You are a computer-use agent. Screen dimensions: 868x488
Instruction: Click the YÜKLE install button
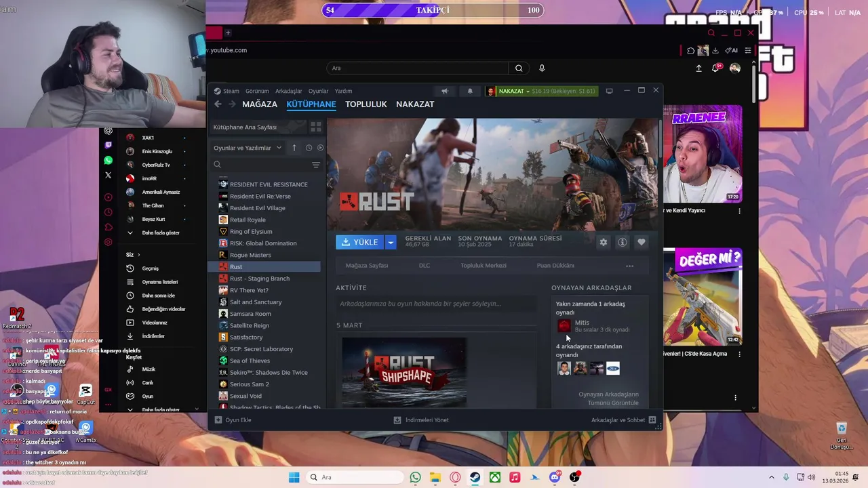click(x=360, y=242)
